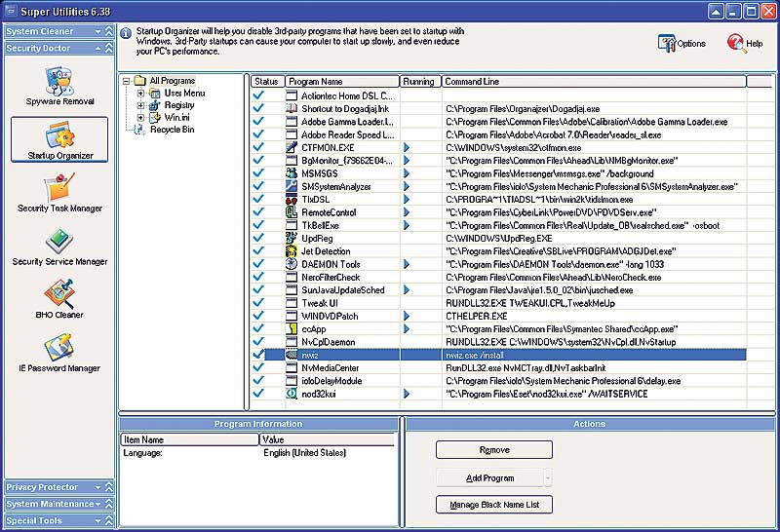Image resolution: width=780 pixels, height=532 pixels.
Task: Click the Shortcut to Dogadjaj.lnk icon
Action: coord(292,108)
